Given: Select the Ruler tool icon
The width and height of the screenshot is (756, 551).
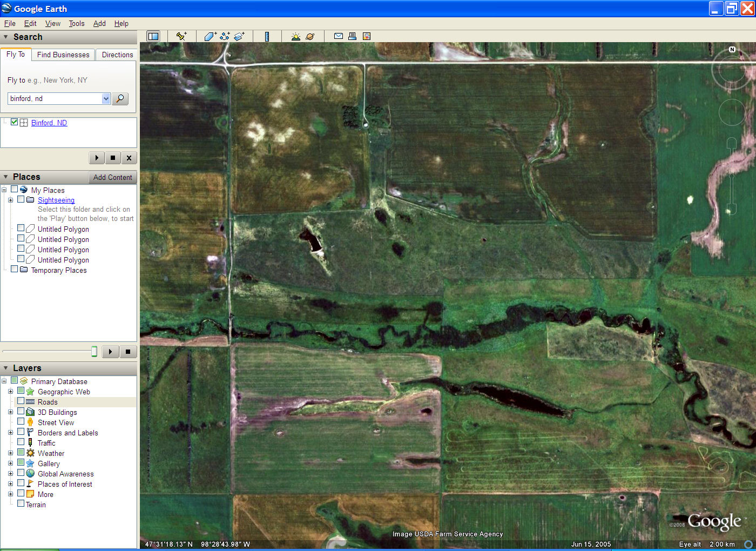Looking at the screenshot, I should (x=267, y=36).
